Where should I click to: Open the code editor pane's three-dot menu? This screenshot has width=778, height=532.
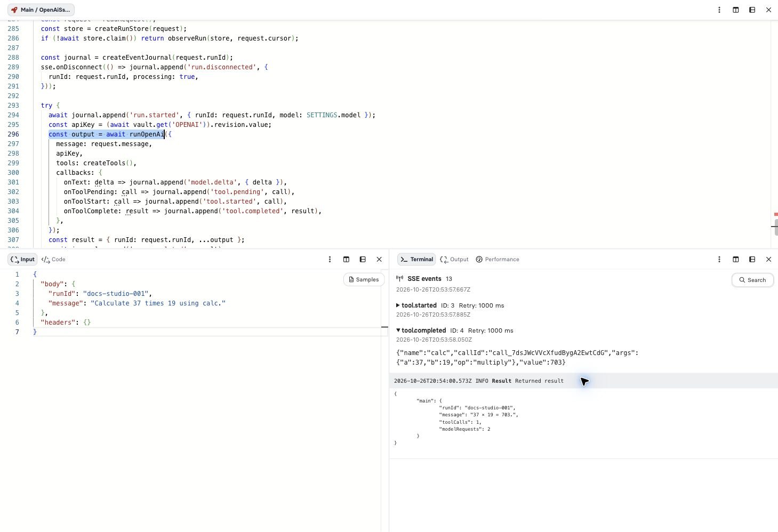coord(719,10)
